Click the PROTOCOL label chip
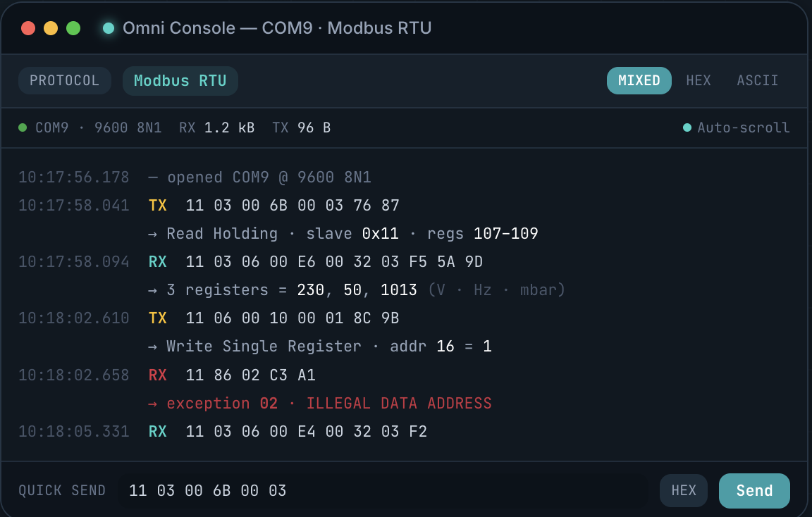812x517 pixels. pos(64,81)
